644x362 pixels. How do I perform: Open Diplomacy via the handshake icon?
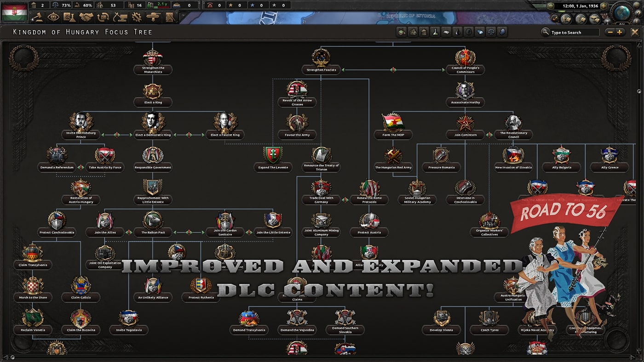click(86, 17)
